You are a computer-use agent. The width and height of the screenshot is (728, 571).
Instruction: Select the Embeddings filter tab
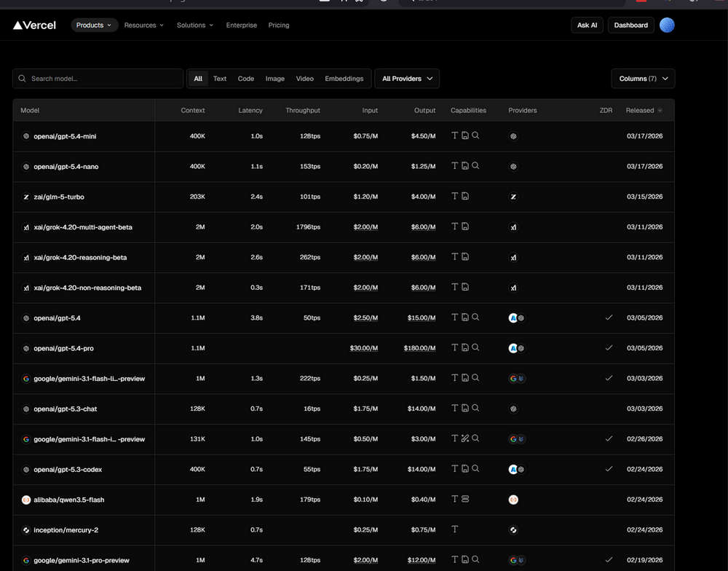pos(344,79)
